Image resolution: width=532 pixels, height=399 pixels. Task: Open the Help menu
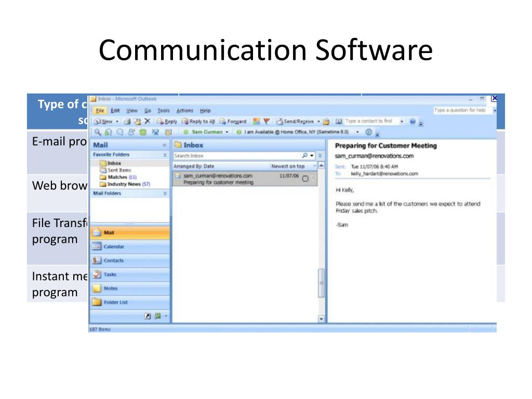tap(205, 111)
